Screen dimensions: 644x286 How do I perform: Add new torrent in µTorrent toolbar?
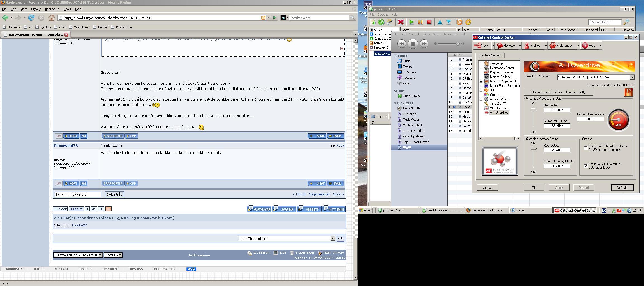pyautogui.click(x=373, y=22)
